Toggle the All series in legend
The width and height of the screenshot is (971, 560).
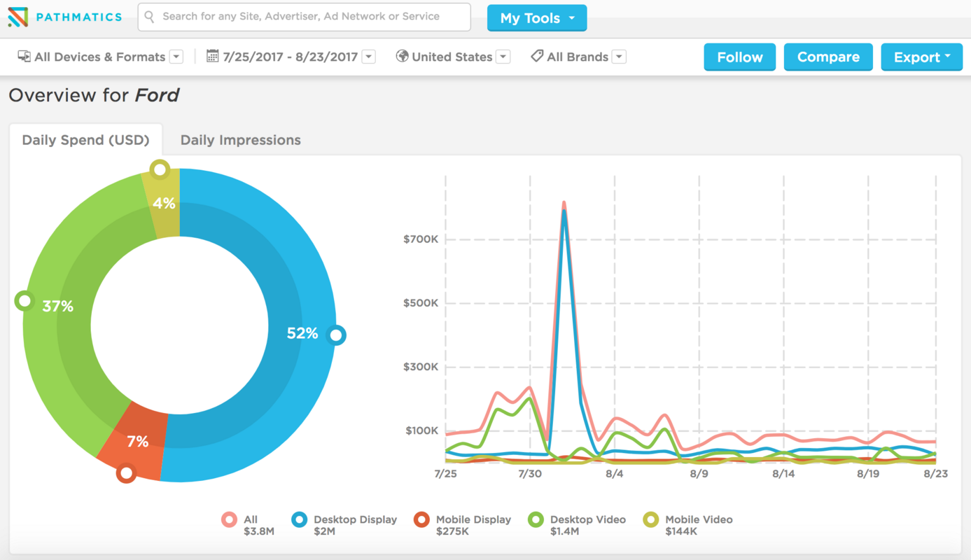[229, 519]
